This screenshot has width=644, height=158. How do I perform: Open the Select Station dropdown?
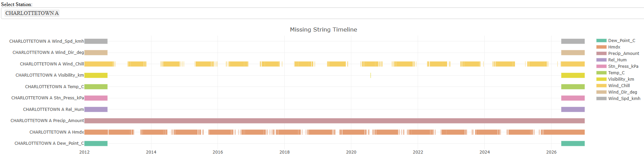point(322,13)
